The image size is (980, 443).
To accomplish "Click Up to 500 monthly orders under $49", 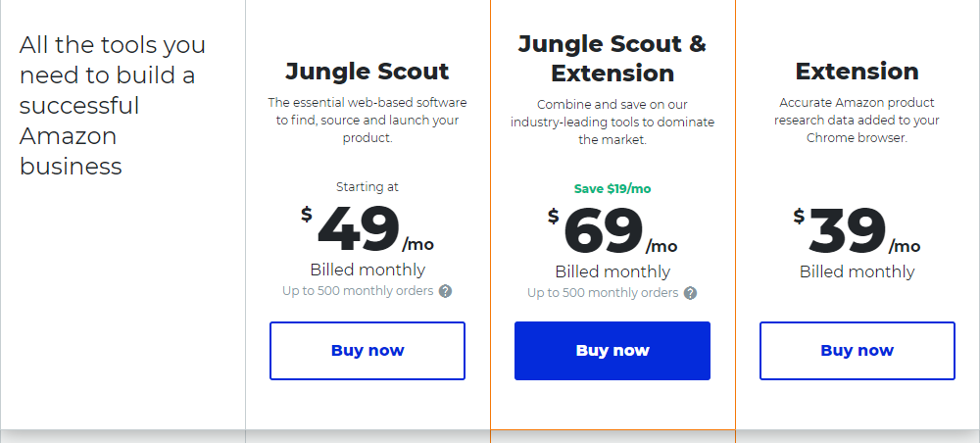I will pyautogui.click(x=358, y=291).
